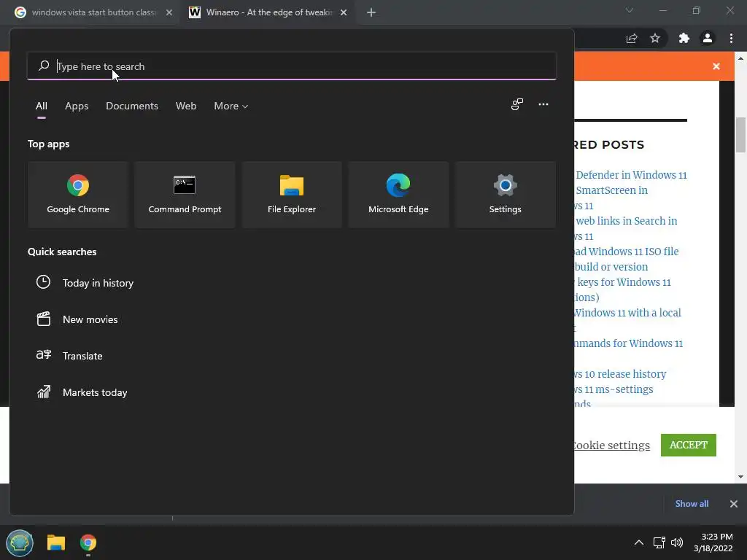
Task: Open Cookie settings link
Action: point(612,446)
